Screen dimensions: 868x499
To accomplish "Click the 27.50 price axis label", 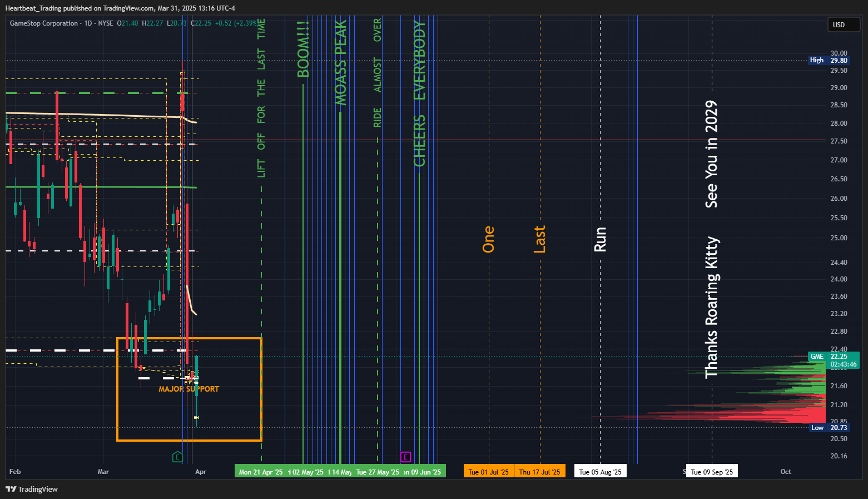I will [x=839, y=141].
